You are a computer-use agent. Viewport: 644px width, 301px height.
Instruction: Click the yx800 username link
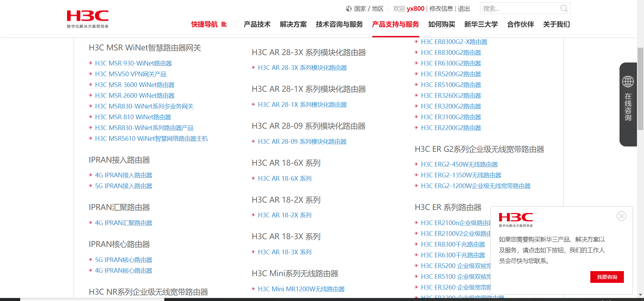coord(416,9)
